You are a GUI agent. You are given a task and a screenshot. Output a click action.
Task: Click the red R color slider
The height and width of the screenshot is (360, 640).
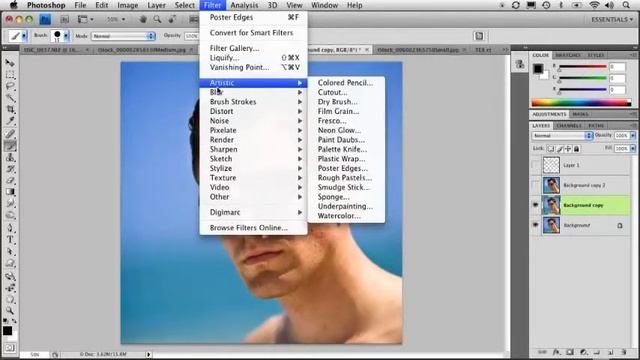[x=582, y=67]
